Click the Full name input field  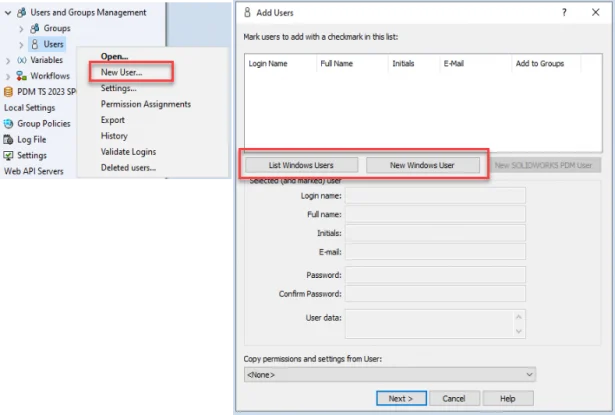435,214
